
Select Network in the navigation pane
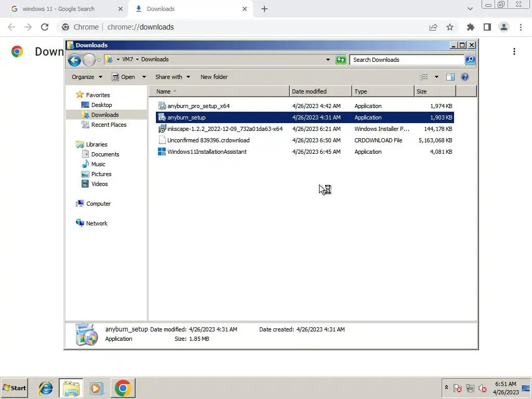coord(97,223)
